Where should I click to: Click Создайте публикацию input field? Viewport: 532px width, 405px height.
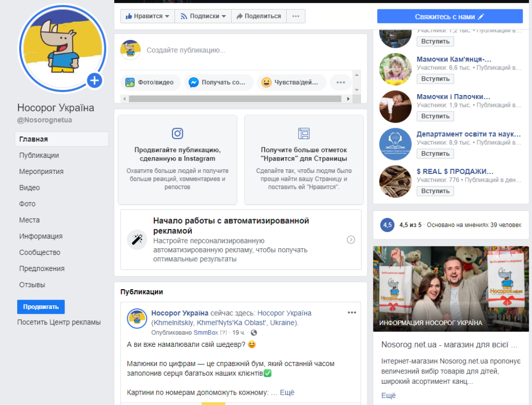244,50
